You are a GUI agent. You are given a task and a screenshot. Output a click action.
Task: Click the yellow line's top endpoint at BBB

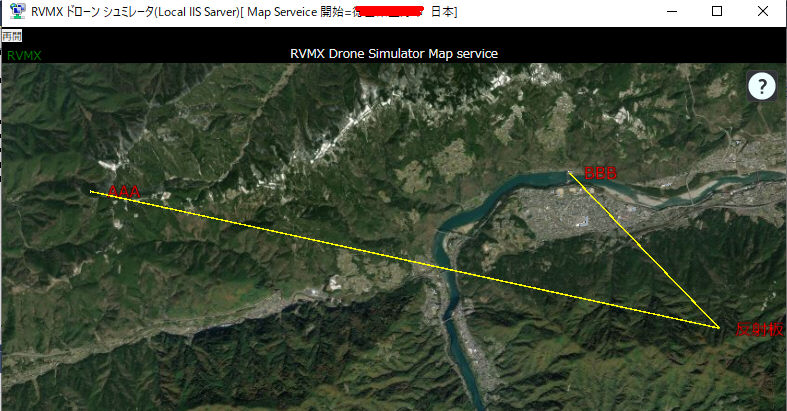(x=569, y=173)
